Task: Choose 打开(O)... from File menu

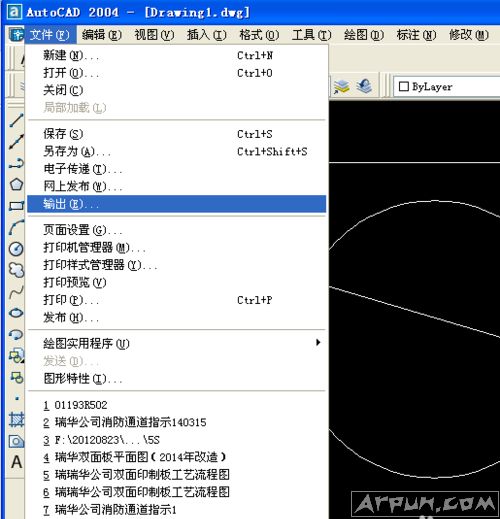Action: coord(177,73)
